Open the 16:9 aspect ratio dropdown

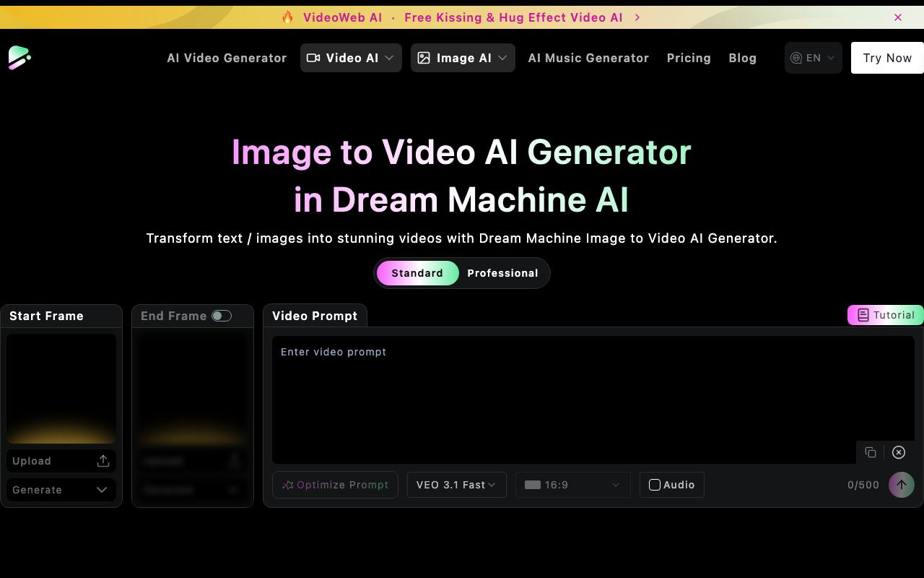click(573, 485)
